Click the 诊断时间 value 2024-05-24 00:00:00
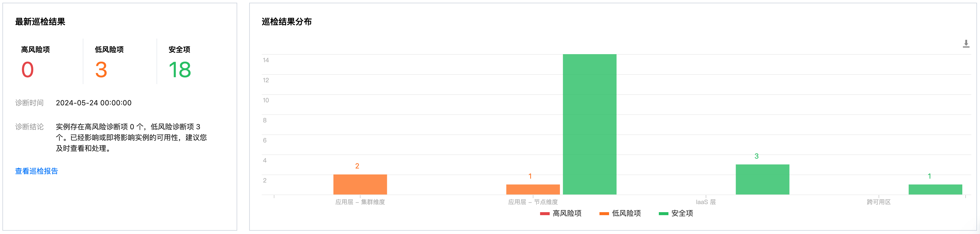Screen dimensions: 980x234 pyautogui.click(x=94, y=103)
